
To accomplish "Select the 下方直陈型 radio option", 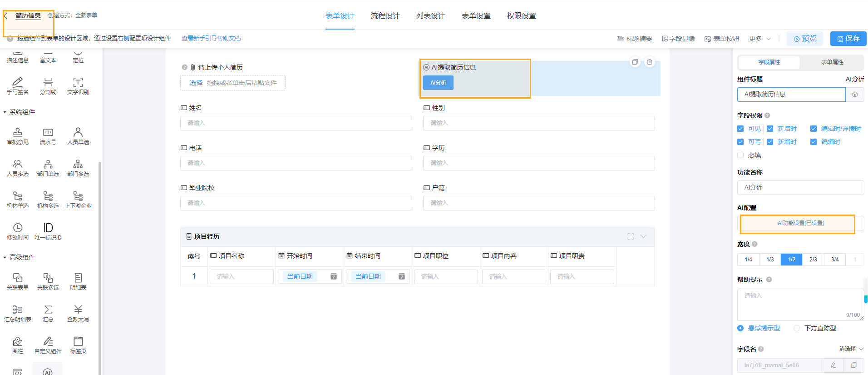I will tap(797, 328).
